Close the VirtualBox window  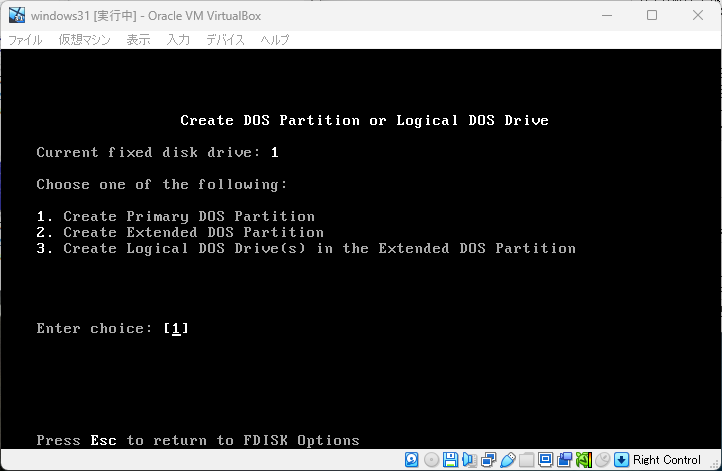click(x=698, y=15)
